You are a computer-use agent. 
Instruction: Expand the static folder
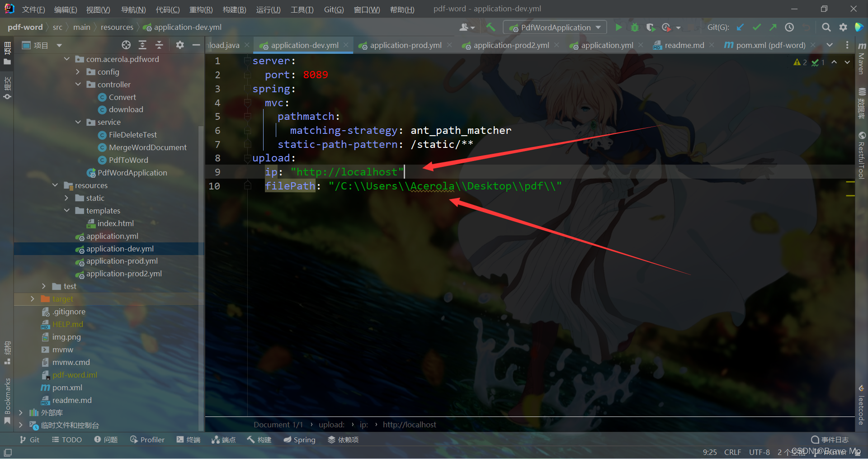click(66, 198)
